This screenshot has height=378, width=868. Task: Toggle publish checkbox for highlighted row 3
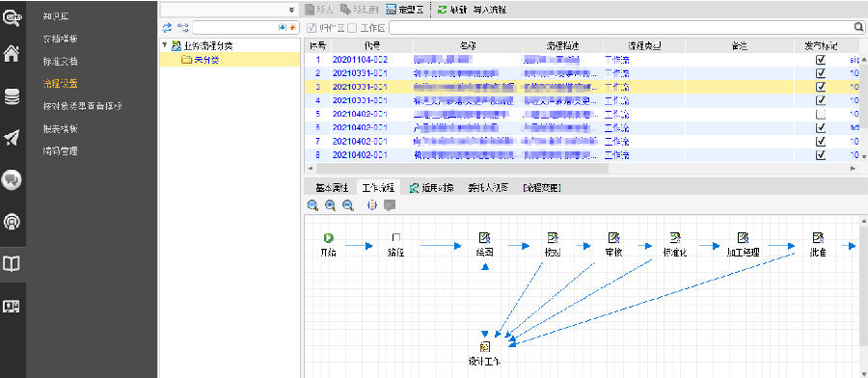pyautogui.click(x=821, y=87)
